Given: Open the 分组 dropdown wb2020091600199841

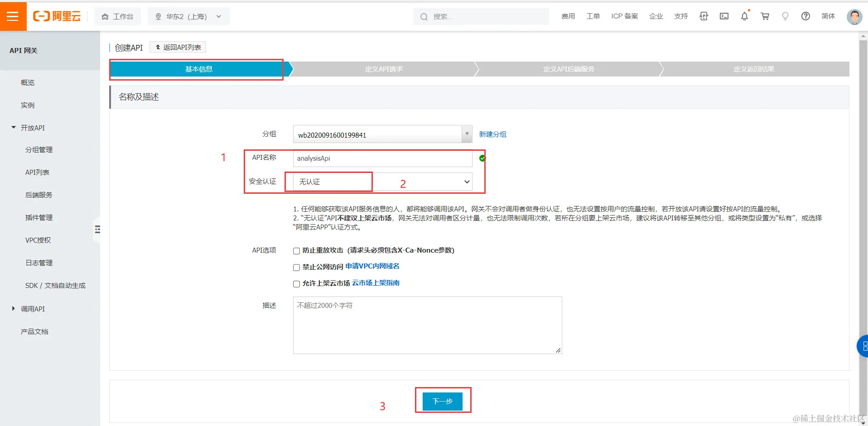Looking at the screenshot, I should point(382,134).
